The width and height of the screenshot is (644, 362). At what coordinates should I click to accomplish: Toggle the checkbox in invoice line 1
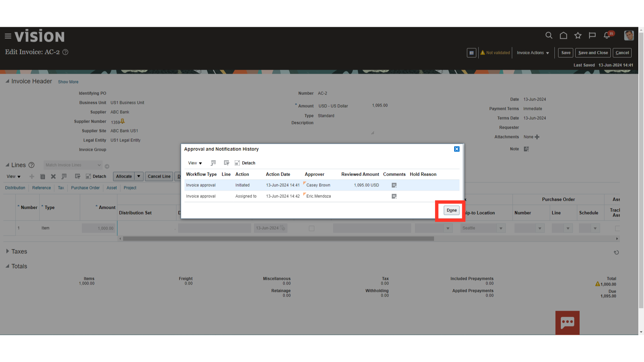click(x=312, y=228)
